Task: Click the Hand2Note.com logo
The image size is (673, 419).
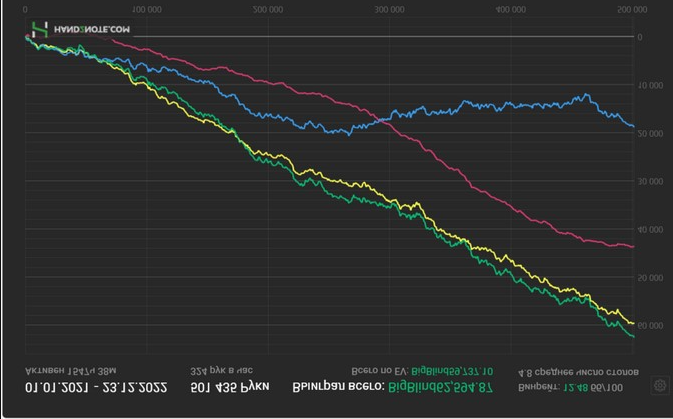Action: pos(81,29)
